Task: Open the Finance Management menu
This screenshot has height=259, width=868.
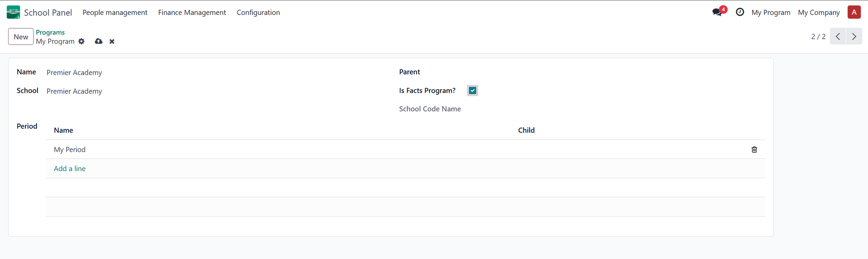Action: (192, 13)
